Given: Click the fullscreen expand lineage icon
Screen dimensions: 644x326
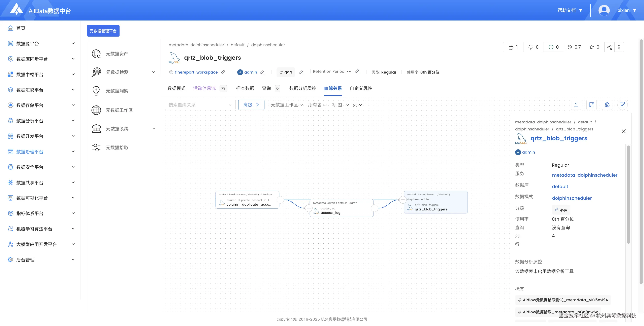Looking at the screenshot, I should point(591,105).
